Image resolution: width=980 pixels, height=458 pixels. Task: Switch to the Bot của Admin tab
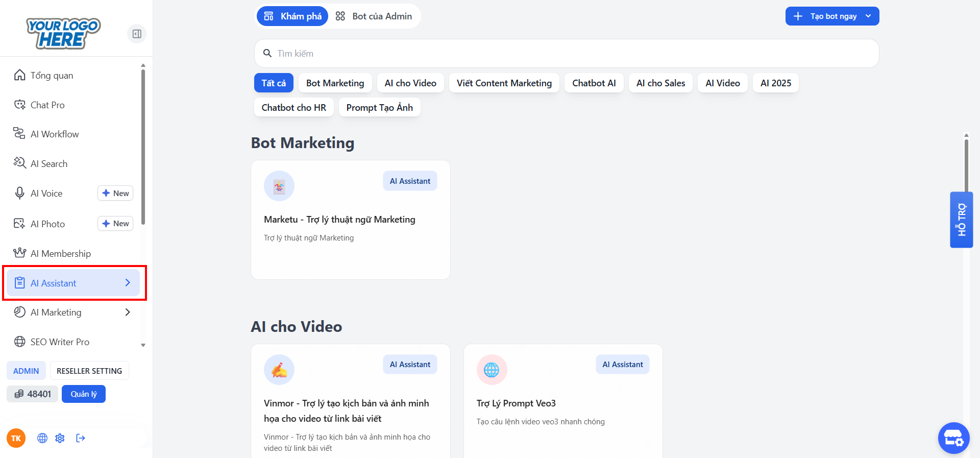click(374, 16)
